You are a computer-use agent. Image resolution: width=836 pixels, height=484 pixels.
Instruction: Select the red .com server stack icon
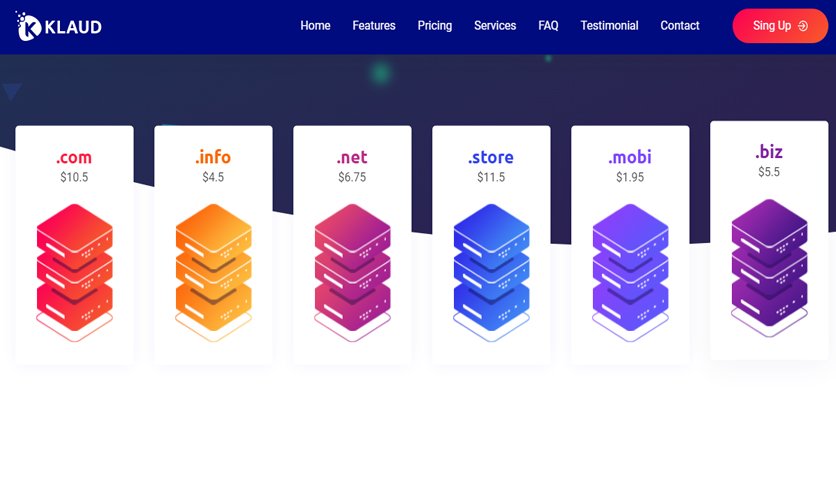[x=75, y=272]
